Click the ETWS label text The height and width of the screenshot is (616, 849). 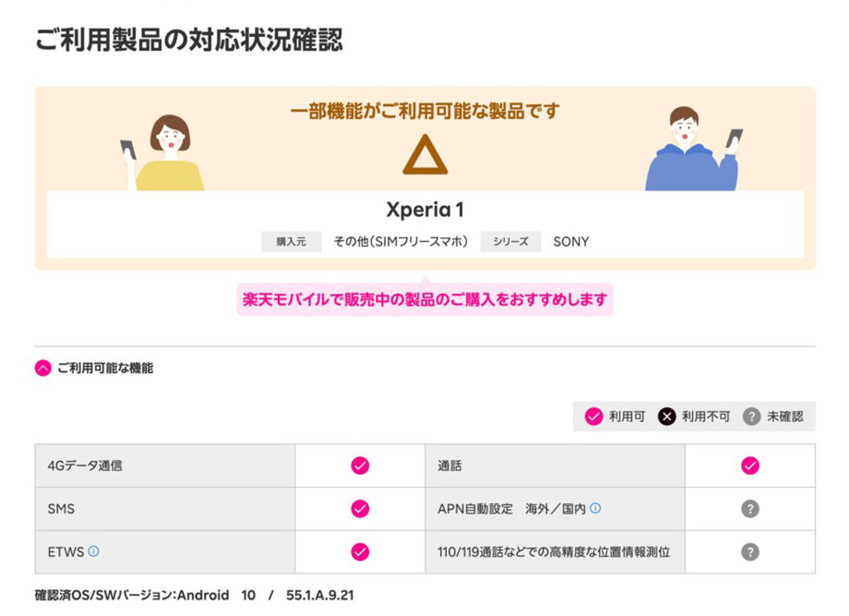[x=66, y=552]
